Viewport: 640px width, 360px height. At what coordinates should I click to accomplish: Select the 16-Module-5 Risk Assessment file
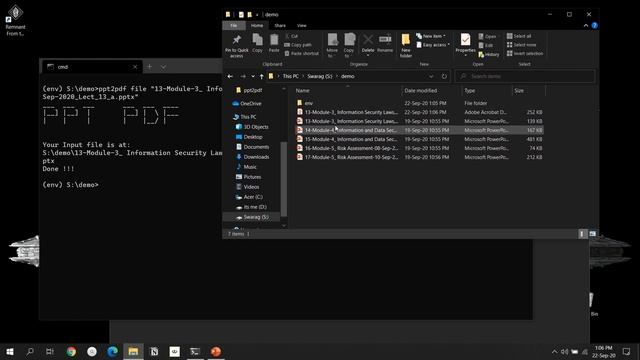[x=419, y=148]
